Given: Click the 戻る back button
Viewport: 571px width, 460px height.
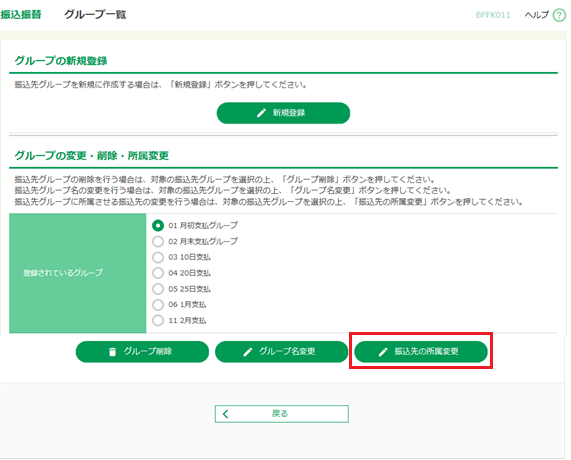Looking at the screenshot, I should [x=282, y=414].
